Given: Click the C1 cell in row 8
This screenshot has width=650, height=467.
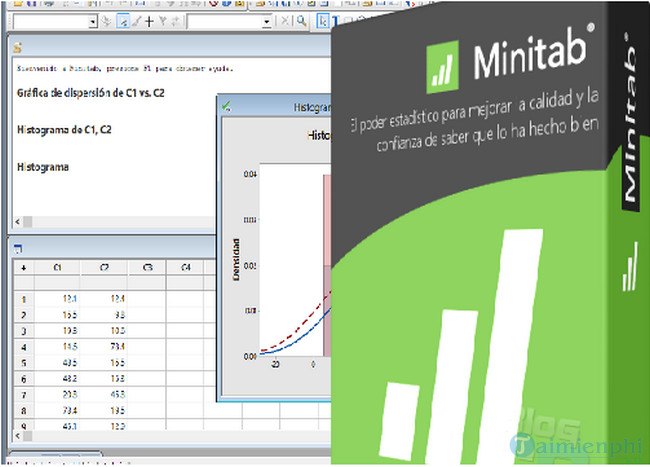Looking at the screenshot, I should [x=57, y=411].
